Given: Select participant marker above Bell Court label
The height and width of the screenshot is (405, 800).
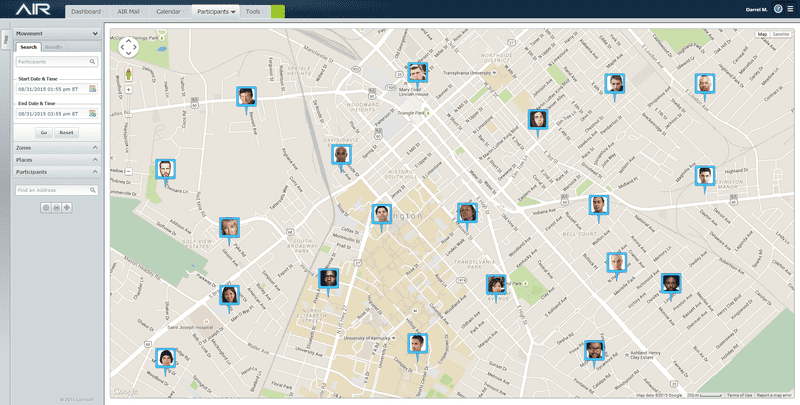Looking at the screenshot, I should pos(598,206).
